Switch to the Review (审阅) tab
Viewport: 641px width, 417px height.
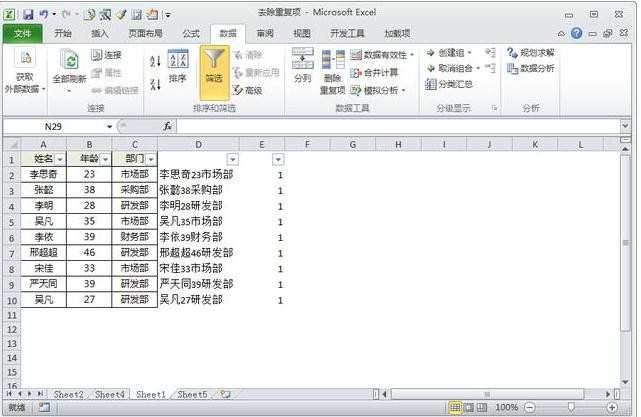tap(265, 34)
